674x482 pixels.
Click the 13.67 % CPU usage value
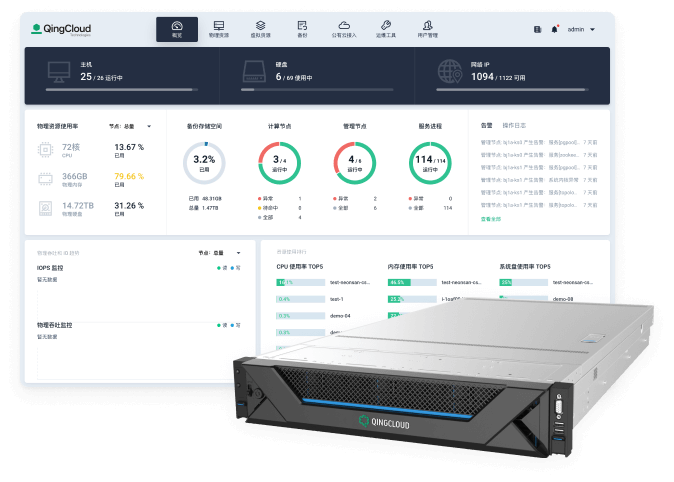coord(129,147)
